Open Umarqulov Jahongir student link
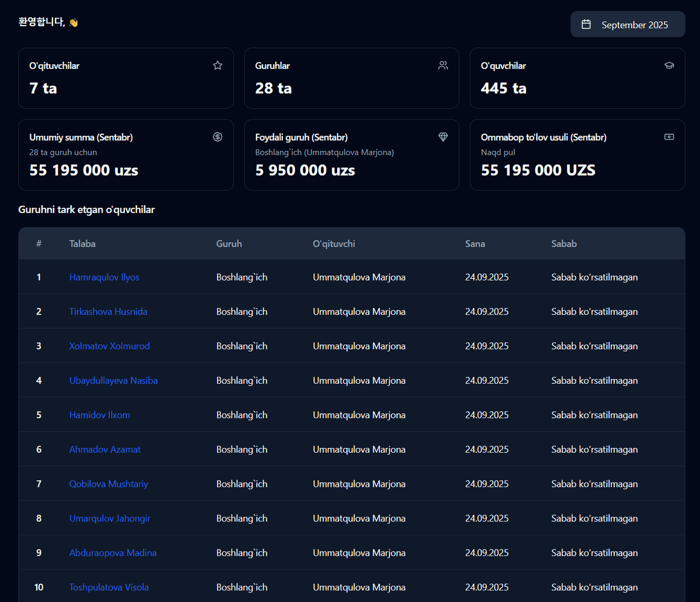 click(110, 518)
